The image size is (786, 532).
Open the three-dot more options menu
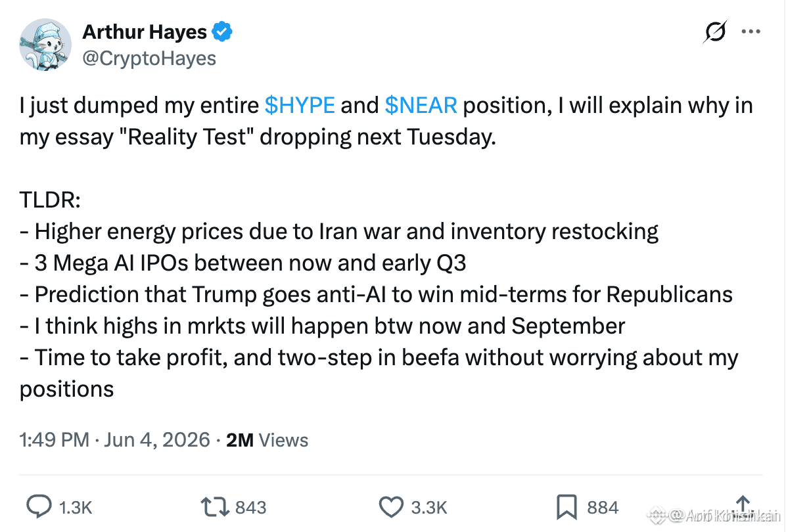tap(751, 32)
